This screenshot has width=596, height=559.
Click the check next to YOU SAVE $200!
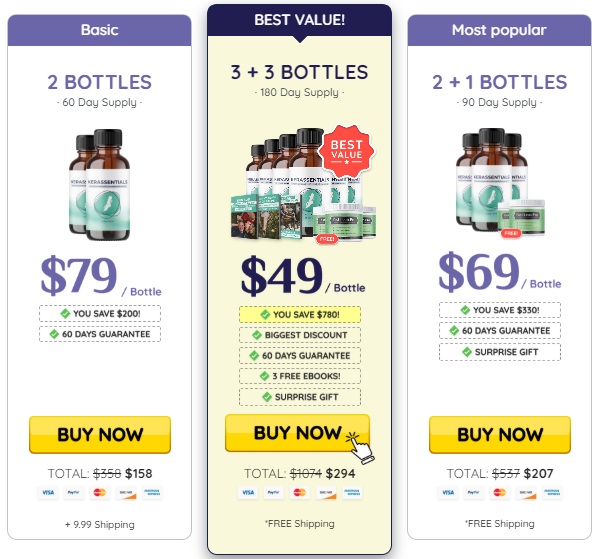[x=65, y=314]
